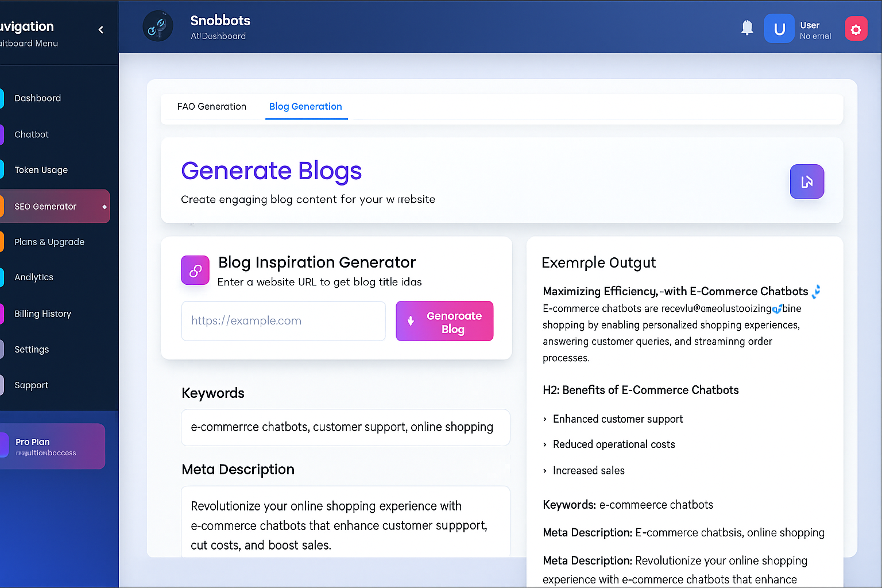The width and height of the screenshot is (882, 588).
Task: Click the Keywords text field
Action: tap(345, 427)
